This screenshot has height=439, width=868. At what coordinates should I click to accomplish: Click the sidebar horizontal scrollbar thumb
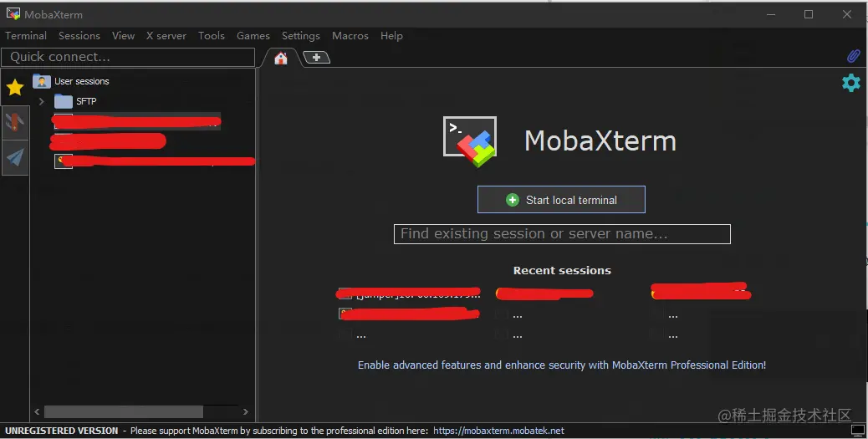124,412
